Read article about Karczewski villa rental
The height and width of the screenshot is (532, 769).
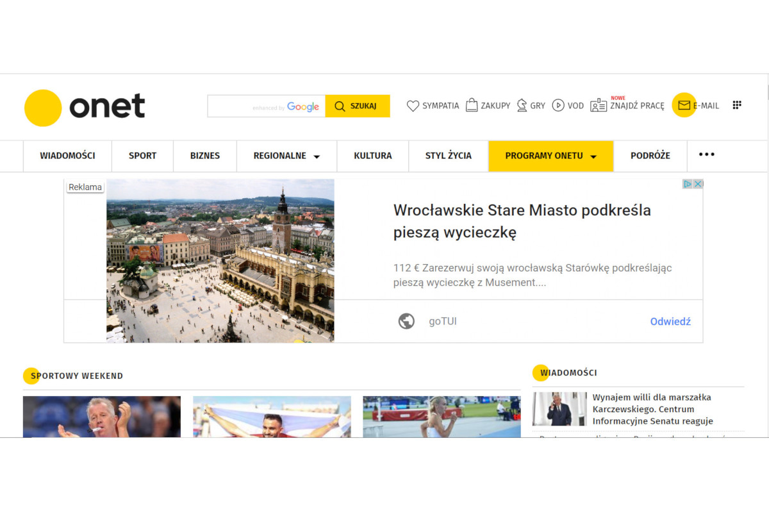(x=652, y=409)
